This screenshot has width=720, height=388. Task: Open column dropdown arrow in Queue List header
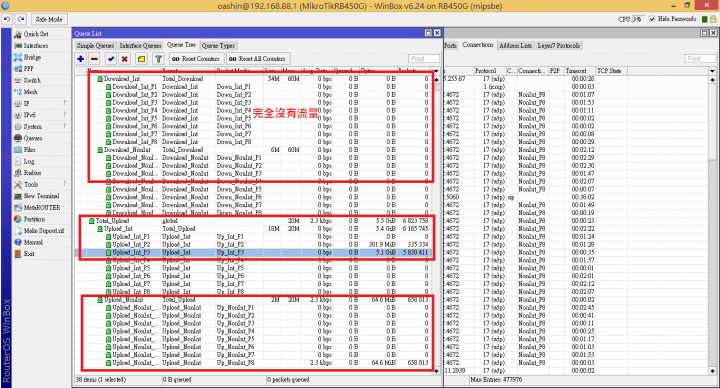(x=436, y=71)
